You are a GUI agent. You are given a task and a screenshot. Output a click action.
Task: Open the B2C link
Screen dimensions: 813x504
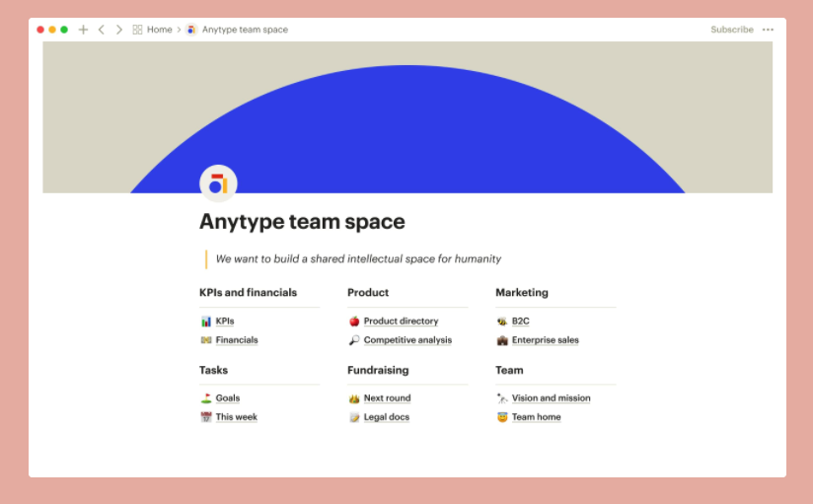click(x=521, y=321)
